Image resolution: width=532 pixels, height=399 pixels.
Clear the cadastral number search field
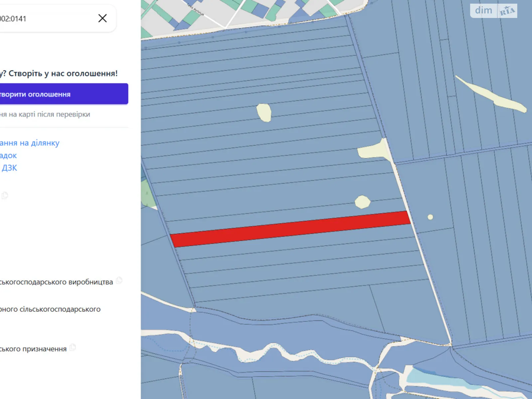[102, 18]
